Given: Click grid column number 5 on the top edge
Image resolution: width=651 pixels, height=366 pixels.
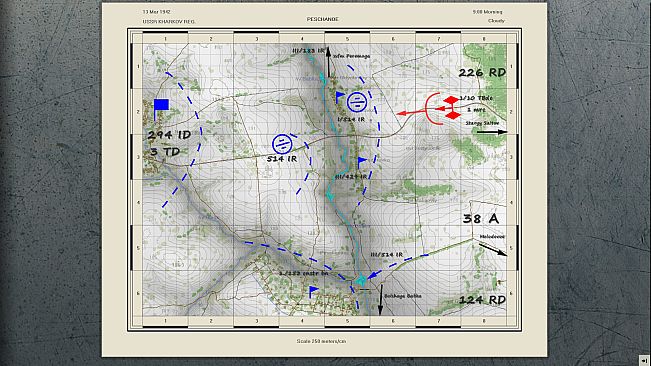Looking at the screenshot, I should (348, 39).
